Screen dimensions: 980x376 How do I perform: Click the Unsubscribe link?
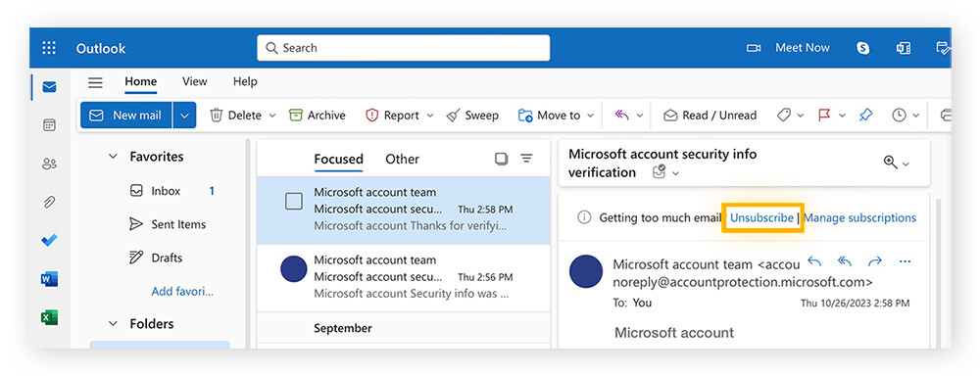(x=761, y=218)
